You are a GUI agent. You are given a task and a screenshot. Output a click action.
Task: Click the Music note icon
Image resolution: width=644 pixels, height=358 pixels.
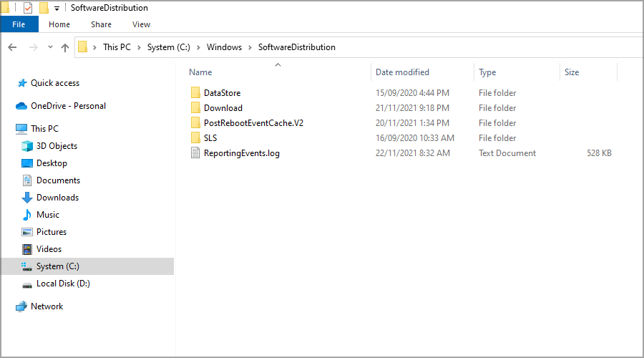(27, 215)
